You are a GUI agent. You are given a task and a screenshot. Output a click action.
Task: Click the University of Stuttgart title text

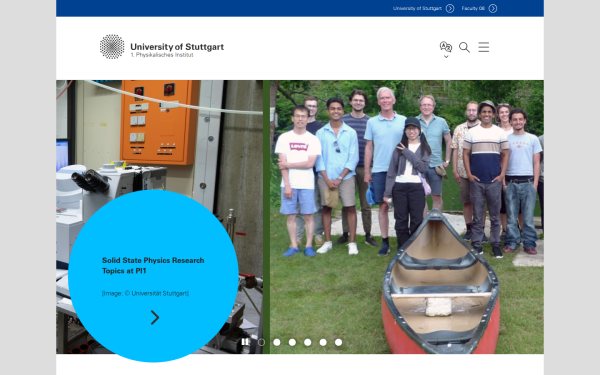[x=177, y=47]
